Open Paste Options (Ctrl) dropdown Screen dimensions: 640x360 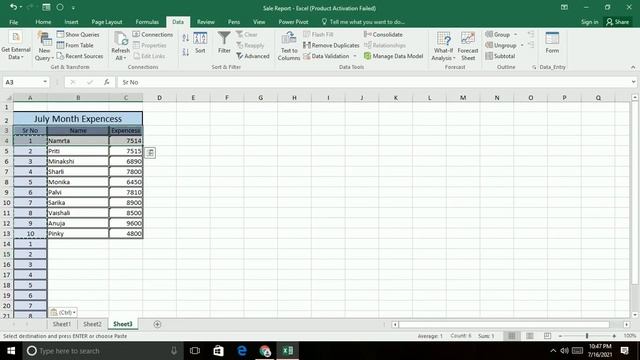(x=62, y=312)
